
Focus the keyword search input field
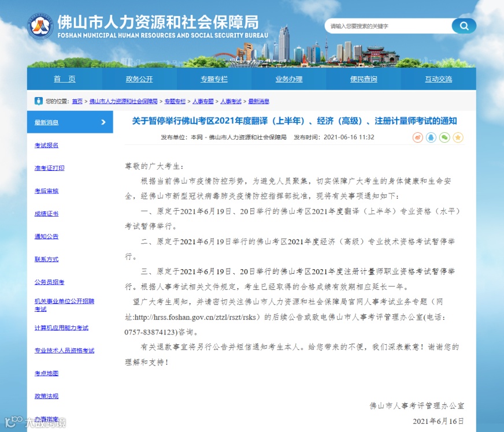388,26
